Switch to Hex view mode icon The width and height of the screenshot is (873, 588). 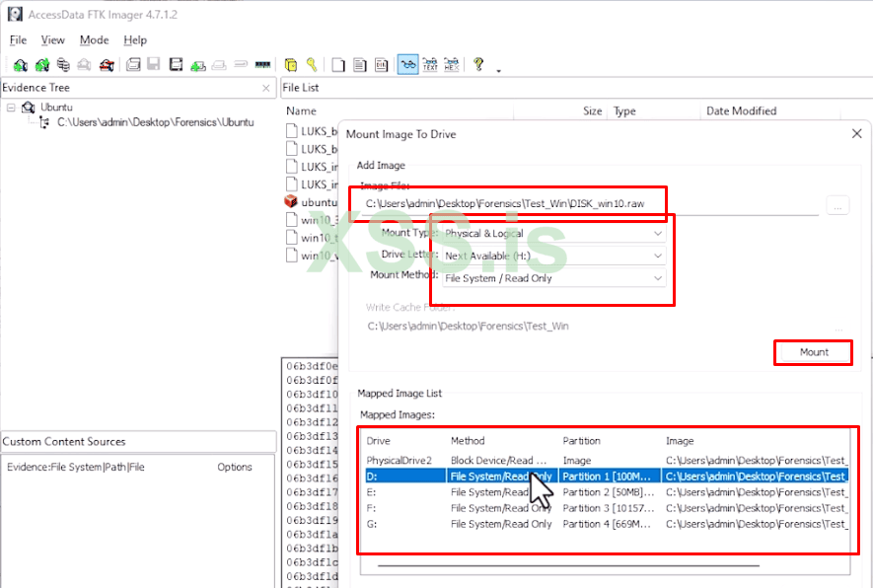pyautogui.click(x=452, y=65)
